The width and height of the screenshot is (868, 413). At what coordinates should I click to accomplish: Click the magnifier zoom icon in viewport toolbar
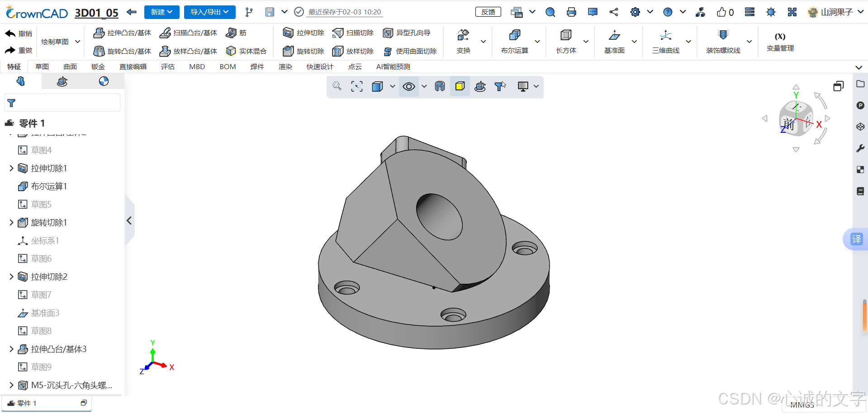[x=337, y=86]
